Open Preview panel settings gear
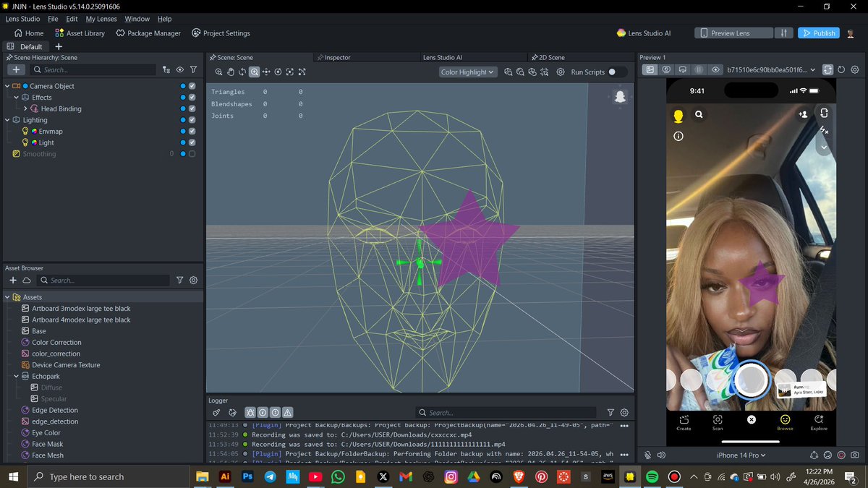Viewport: 868px width, 488px height. (x=855, y=69)
